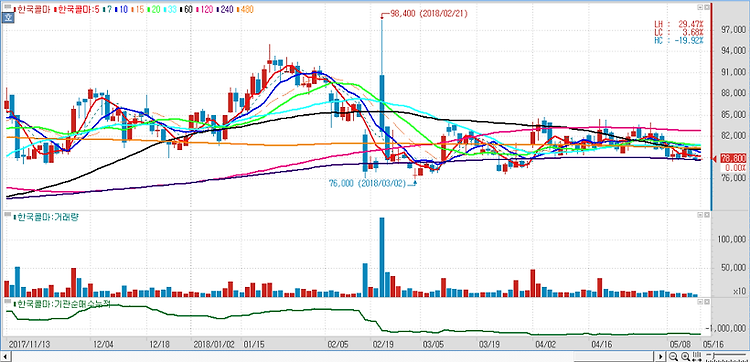Select the 7-day moving average legend
The width and height of the screenshot is (750, 362).
108,9
